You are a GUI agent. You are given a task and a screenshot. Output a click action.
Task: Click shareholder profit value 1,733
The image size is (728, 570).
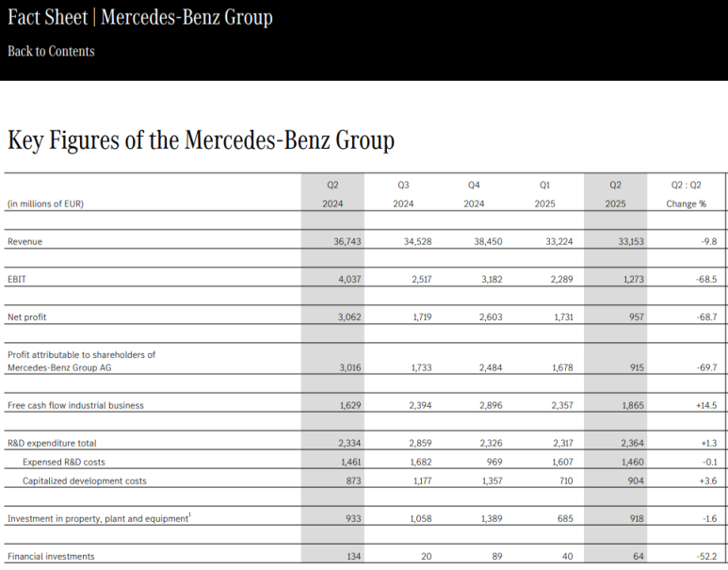coord(422,367)
